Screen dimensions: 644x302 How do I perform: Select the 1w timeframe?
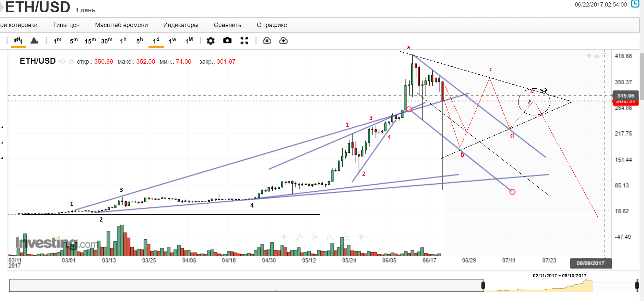pyautogui.click(x=172, y=41)
